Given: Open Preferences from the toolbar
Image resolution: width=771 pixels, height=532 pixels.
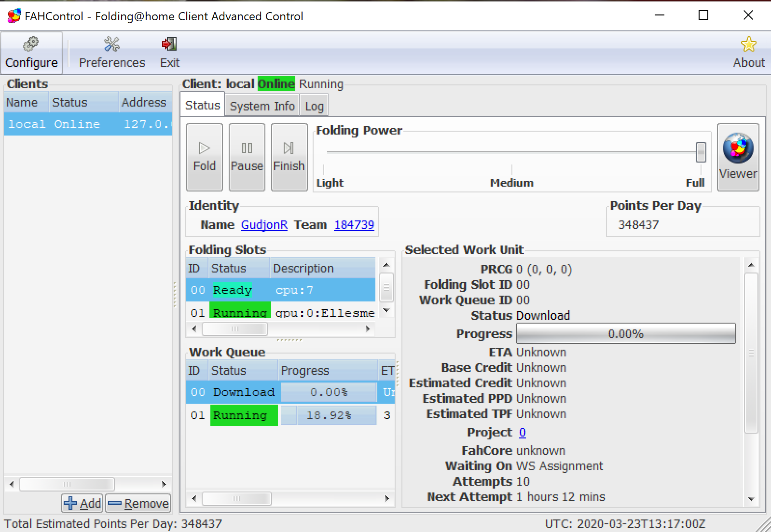Looking at the screenshot, I should point(112,53).
